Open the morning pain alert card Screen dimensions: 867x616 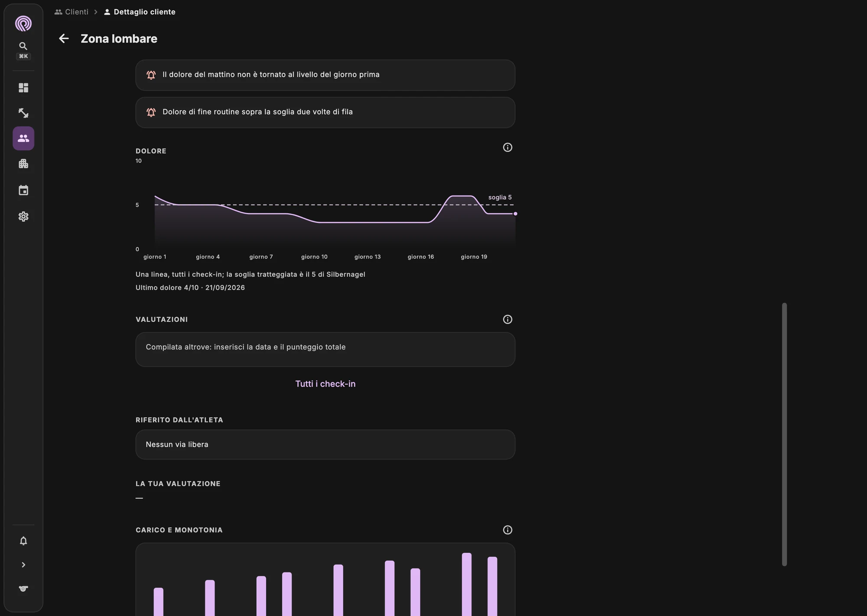click(x=325, y=75)
